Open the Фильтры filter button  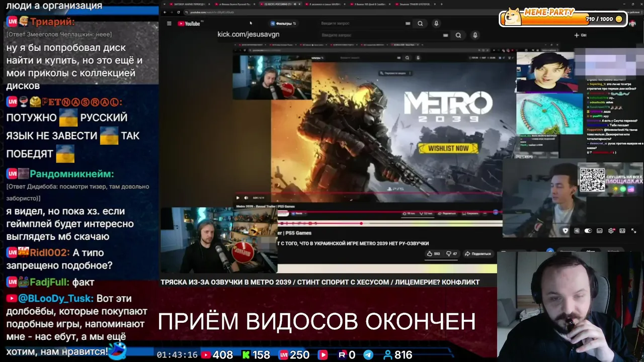click(x=283, y=24)
